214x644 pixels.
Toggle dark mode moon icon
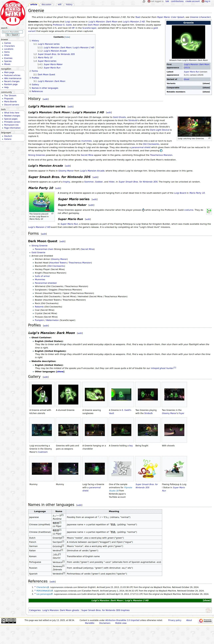coord(144,2)
